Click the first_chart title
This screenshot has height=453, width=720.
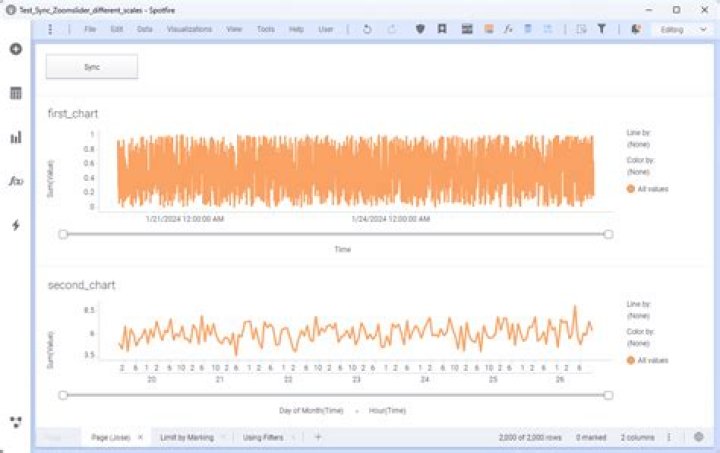click(x=73, y=113)
